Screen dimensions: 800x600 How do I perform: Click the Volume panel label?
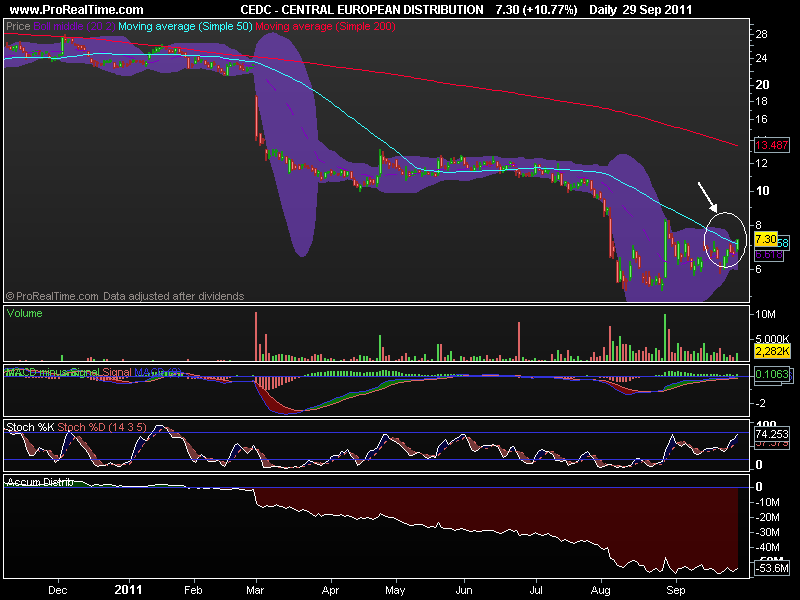coord(24,313)
